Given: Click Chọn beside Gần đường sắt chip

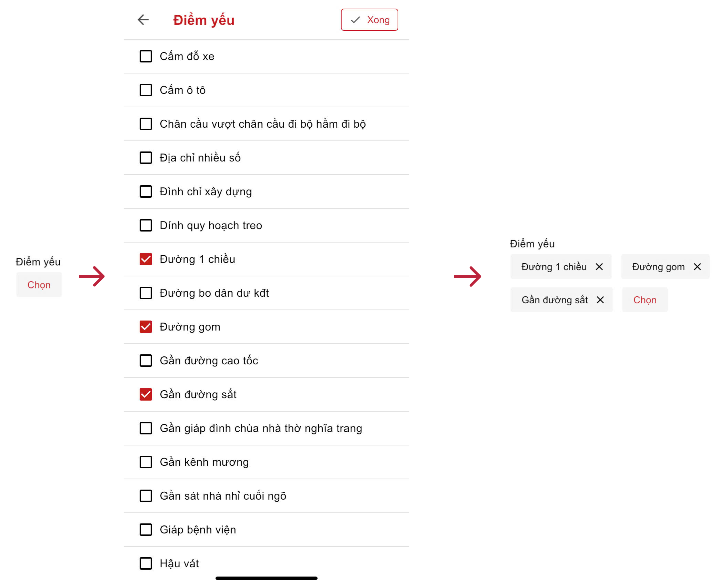Looking at the screenshot, I should [x=645, y=300].
